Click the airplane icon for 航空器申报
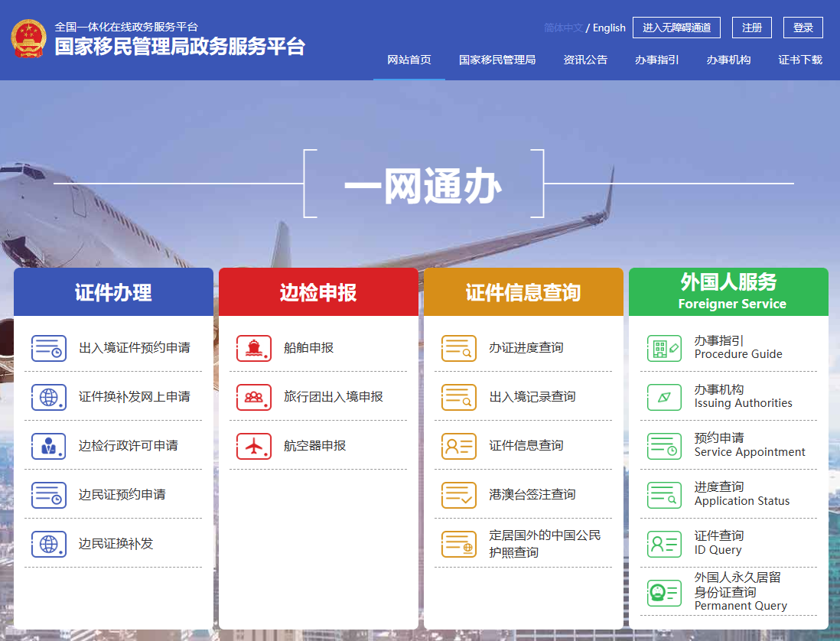Screen dimensions: 840x641 (x=254, y=446)
